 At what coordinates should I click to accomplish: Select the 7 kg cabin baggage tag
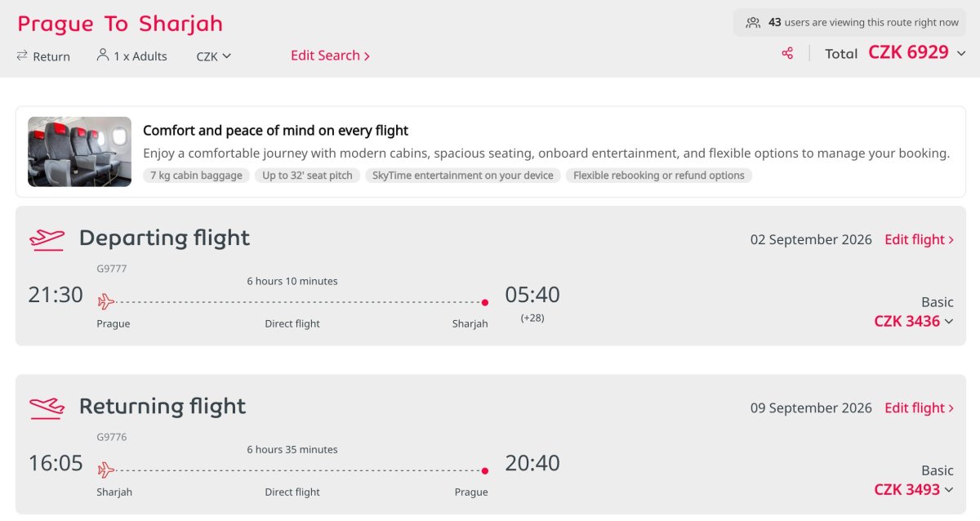point(196,176)
